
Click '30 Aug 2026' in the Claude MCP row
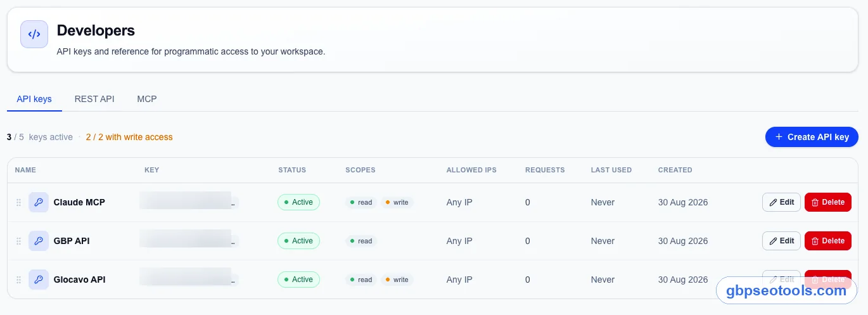click(683, 202)
